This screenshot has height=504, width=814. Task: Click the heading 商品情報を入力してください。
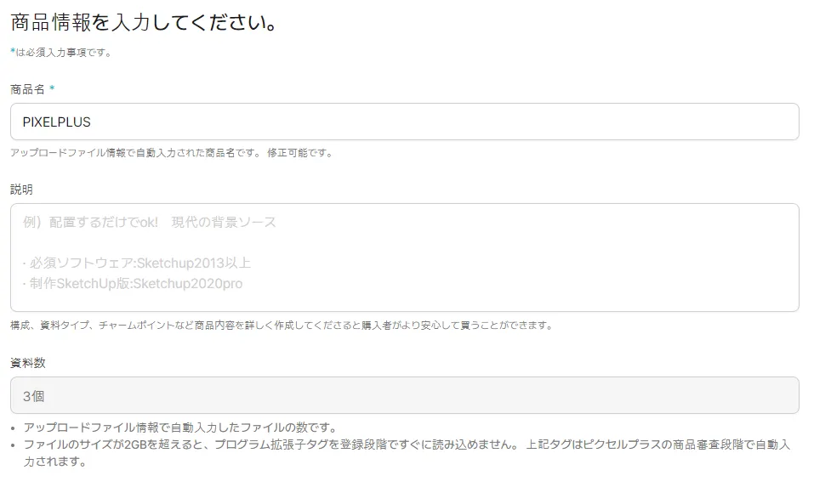pos(146,23)
